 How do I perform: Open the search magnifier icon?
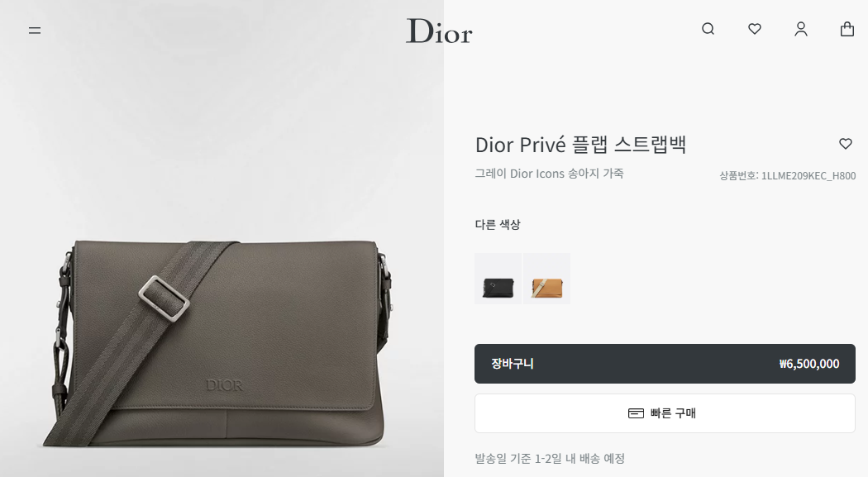pos(708,29)
